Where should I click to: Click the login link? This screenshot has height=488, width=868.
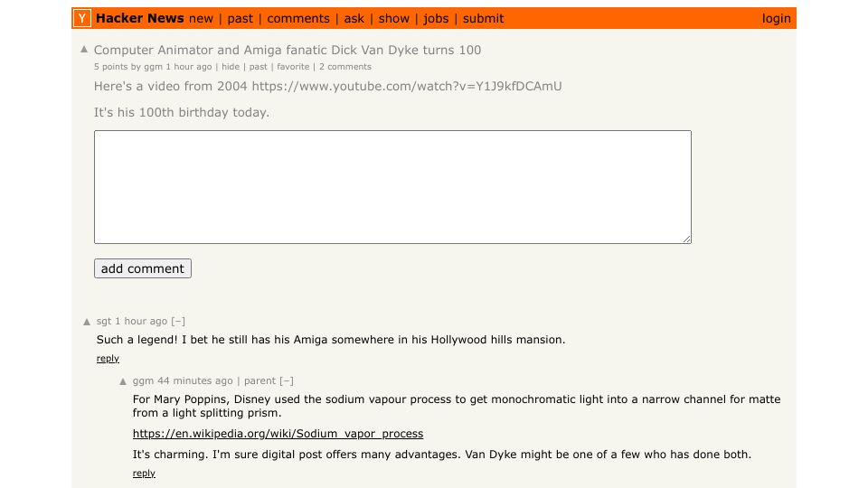click(776, 18)
